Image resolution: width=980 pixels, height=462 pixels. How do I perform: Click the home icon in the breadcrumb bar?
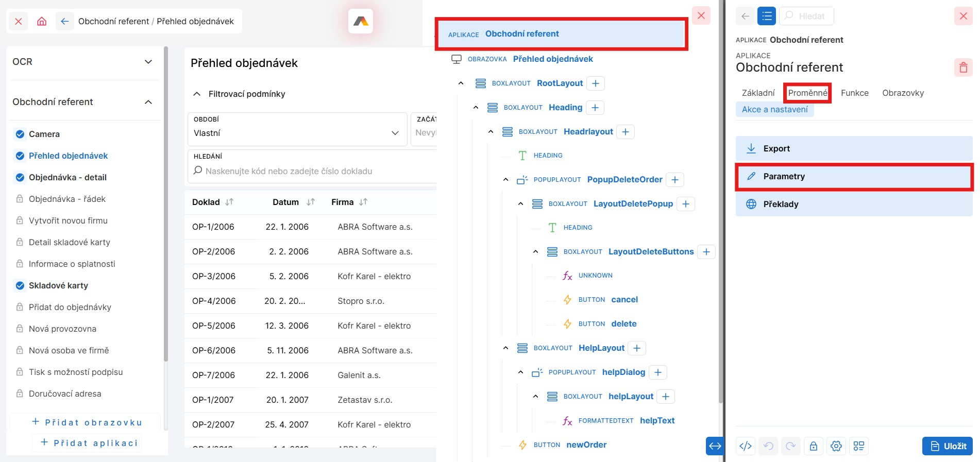pos(42,21)
